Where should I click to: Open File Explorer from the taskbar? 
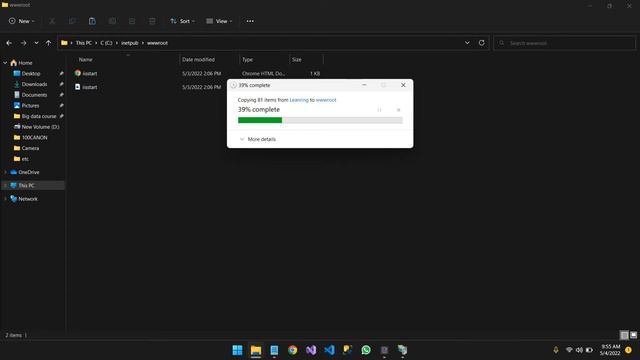[256, 350]
